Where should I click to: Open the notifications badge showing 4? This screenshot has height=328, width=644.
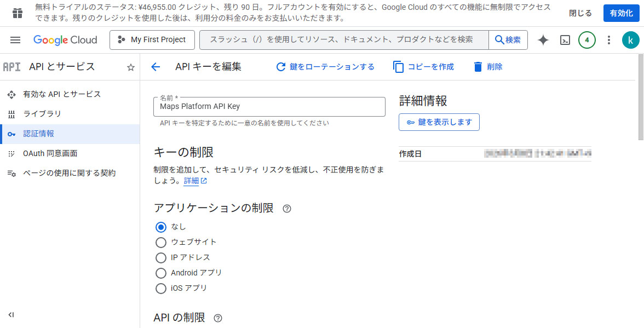point(587,40)
